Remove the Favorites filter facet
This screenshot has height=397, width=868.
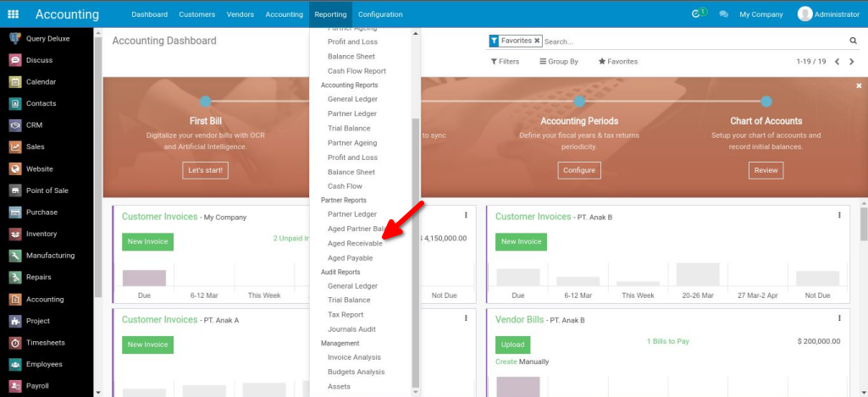click(x=537, y=41)
